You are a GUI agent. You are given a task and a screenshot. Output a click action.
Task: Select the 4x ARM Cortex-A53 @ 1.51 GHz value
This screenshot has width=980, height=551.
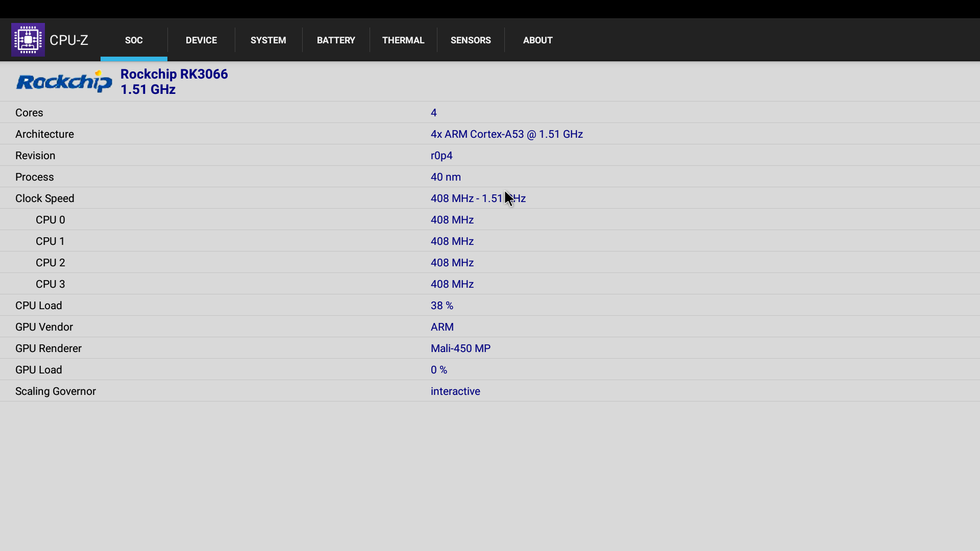(507, 134)
